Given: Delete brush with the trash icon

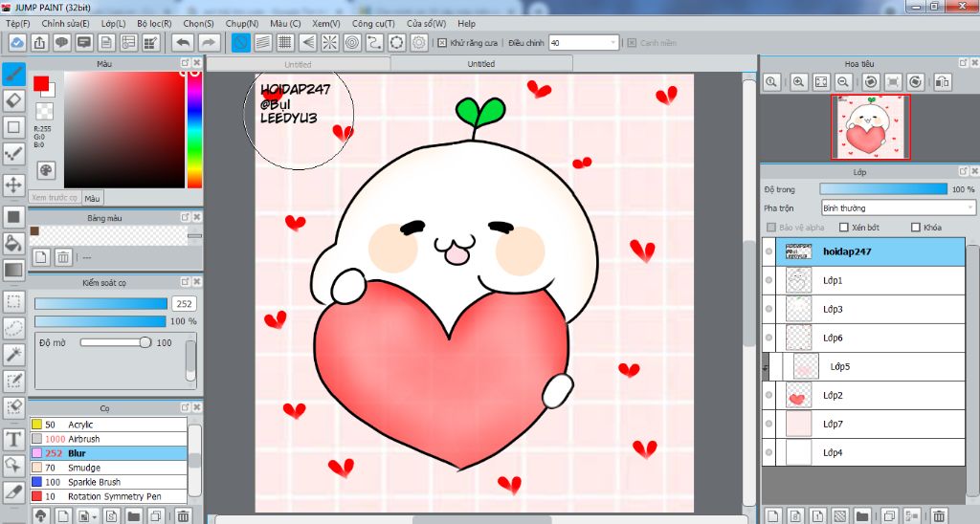Looking at the screenshot, I should click(183, 516).
